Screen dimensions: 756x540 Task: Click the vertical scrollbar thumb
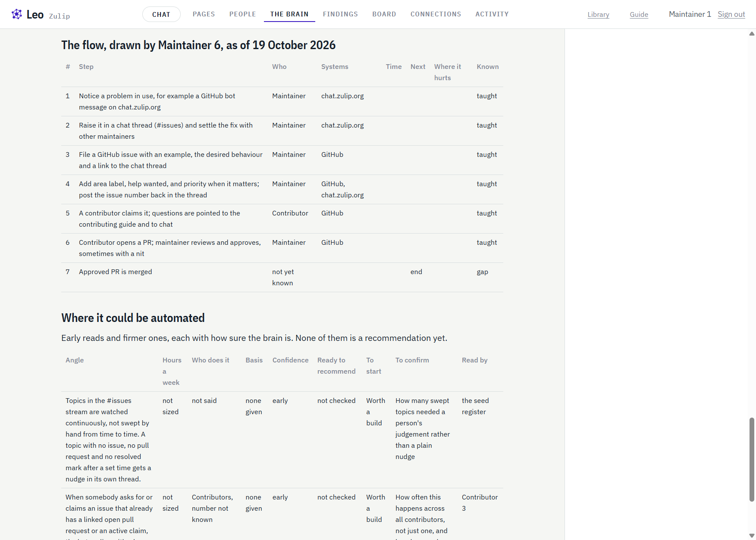pyautogui.click(x=752, y=459)
